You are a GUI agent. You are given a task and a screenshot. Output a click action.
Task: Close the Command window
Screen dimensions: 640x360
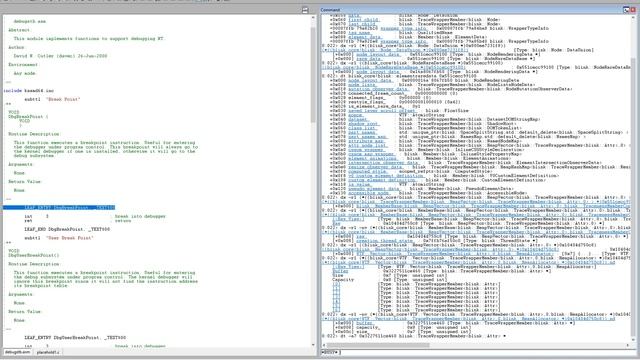tap(633, 9)
